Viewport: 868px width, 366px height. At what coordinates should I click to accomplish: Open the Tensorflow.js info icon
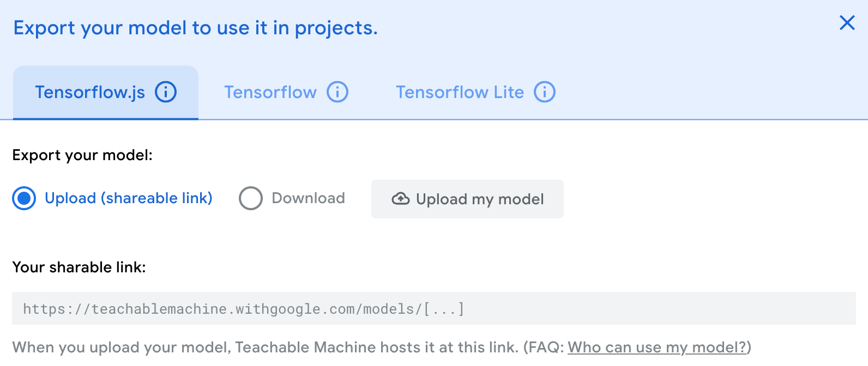click(166, 92)
